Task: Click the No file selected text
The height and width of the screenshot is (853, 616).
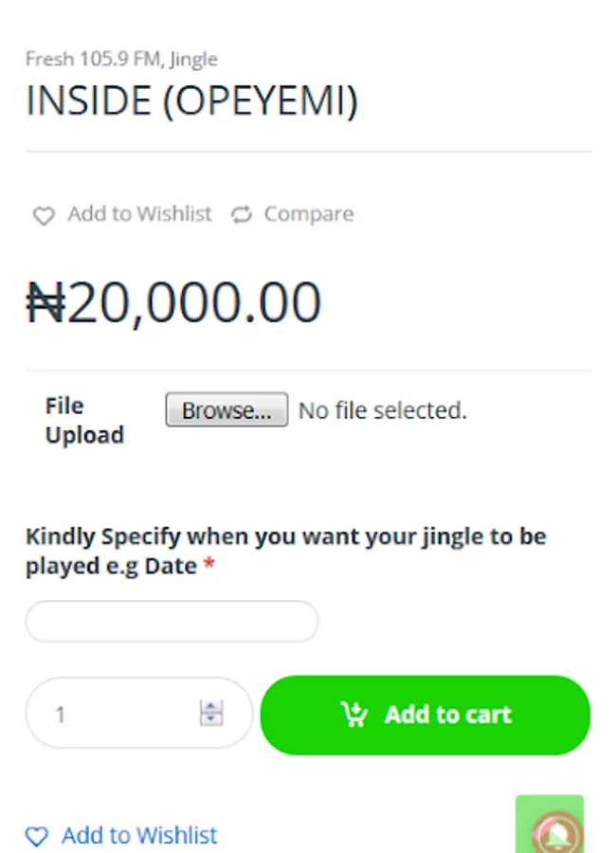Action: click(x=382, y=410)
